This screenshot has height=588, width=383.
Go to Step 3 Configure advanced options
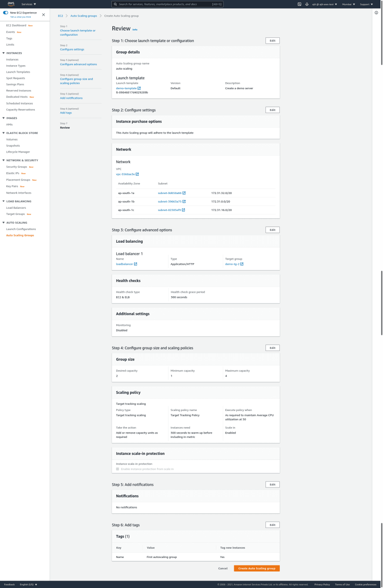point(78,64)
